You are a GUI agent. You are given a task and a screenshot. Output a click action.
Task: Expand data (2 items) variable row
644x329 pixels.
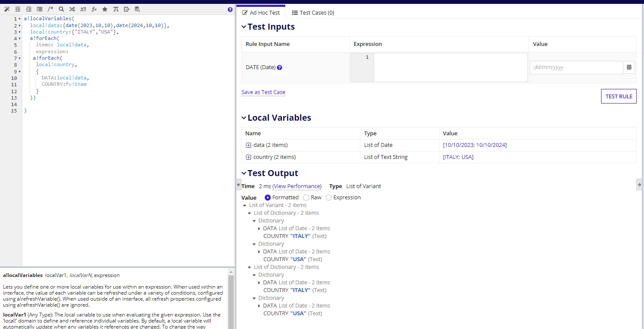pyautogui.click(x=248, y=145)
